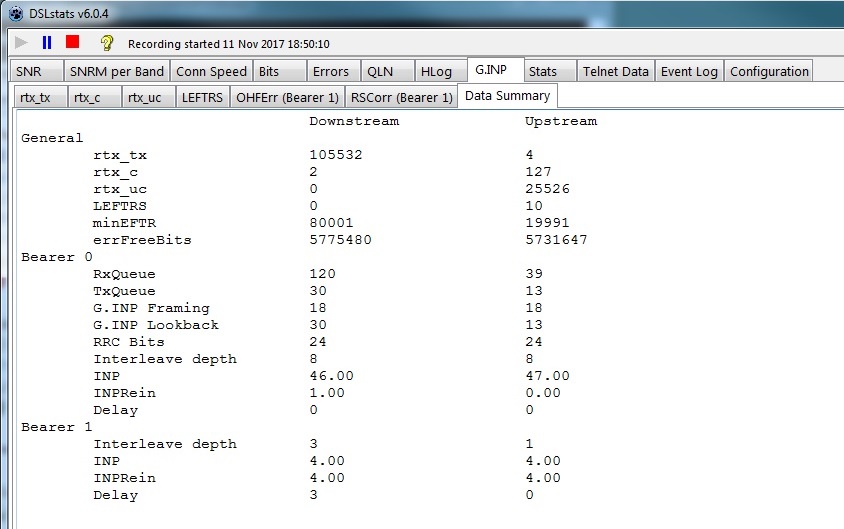Stop recording with the red square icon
The height and width of the screenshot is (529, 844).
pyautogui.click(x=73, y=42)
